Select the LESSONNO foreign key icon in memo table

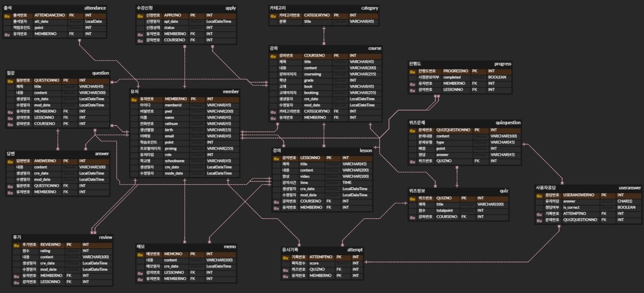click(x=140, y=273)
